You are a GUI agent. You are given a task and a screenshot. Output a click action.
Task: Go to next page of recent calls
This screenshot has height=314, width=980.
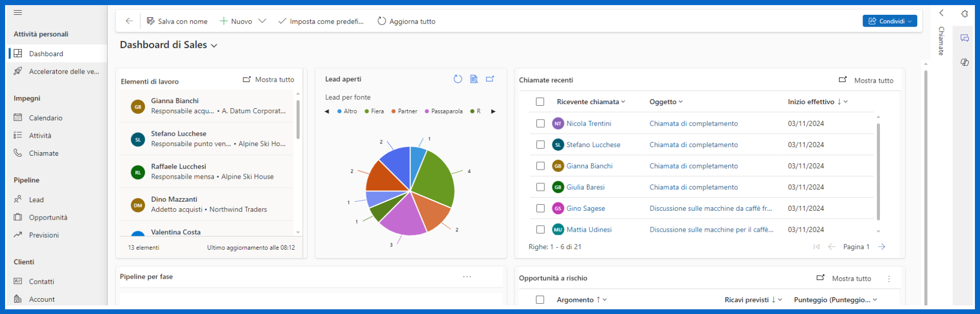(x=881, y=247)
